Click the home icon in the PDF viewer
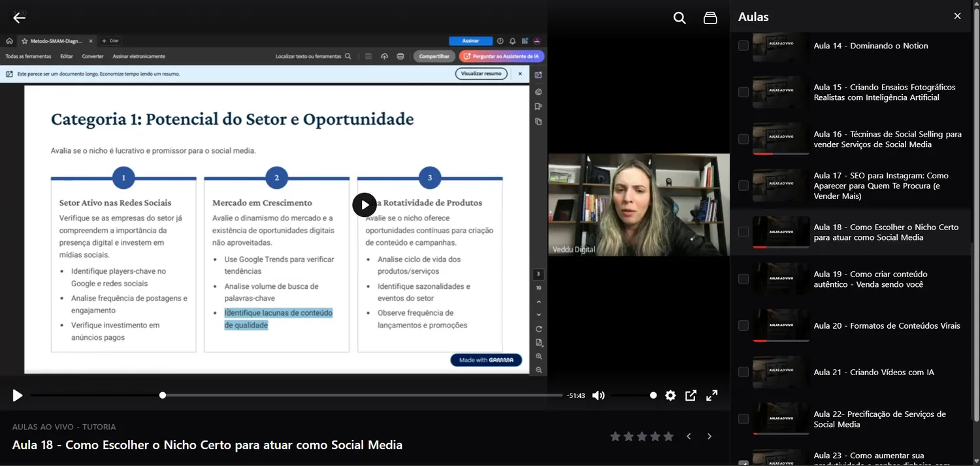 point(9,41)
